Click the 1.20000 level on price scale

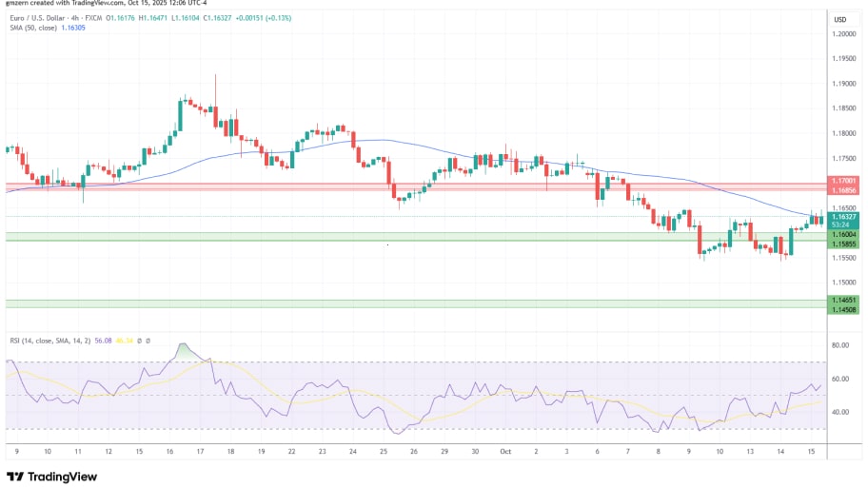pos(842,34)
